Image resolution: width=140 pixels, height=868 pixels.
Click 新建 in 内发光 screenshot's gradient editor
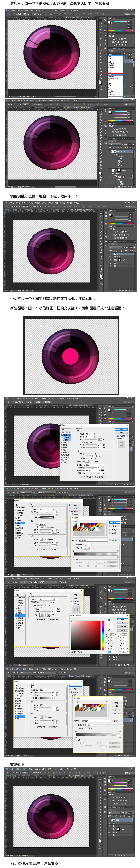tap(115, 540)
